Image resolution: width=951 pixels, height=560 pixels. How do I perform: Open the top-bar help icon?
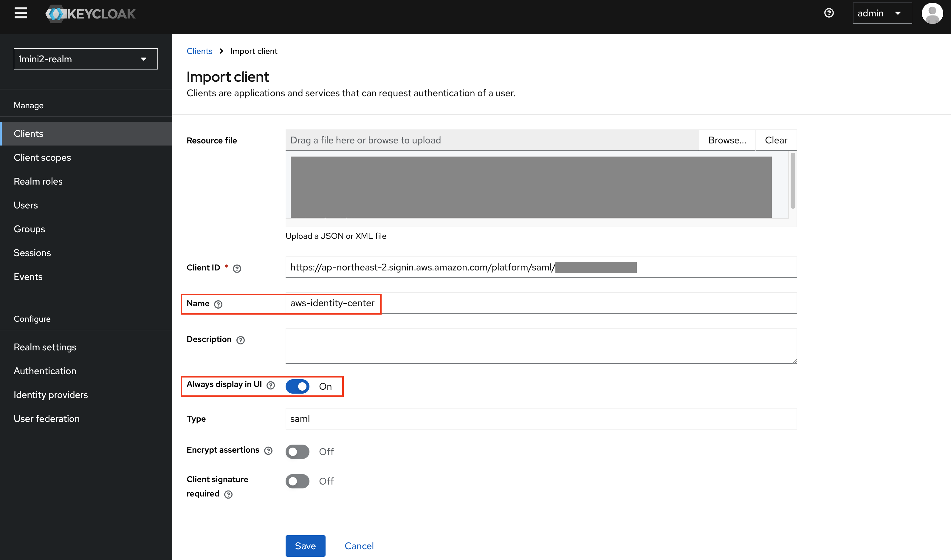click(x=829, y=13)
